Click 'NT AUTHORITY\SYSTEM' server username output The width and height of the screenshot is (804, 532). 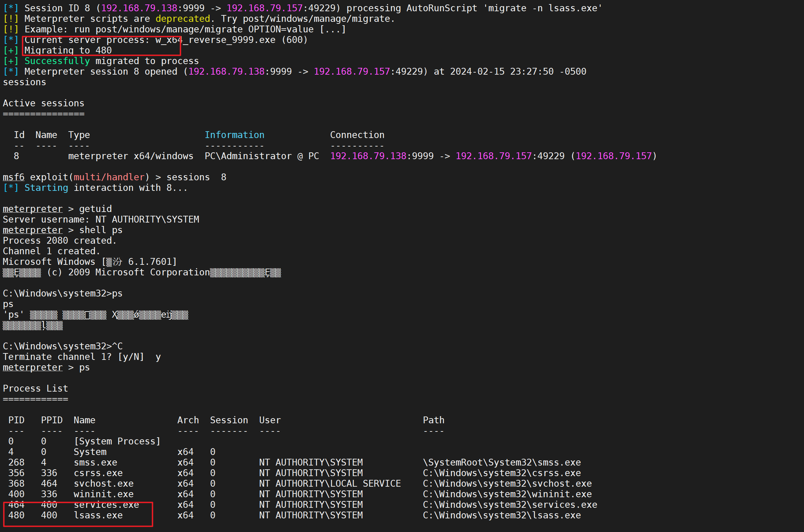[x=147, y=219]
